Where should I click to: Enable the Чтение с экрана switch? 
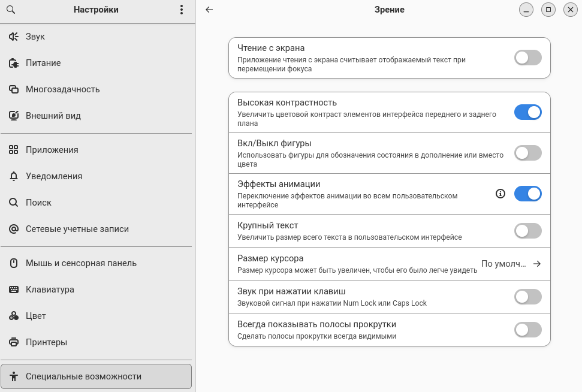[527, 58]
